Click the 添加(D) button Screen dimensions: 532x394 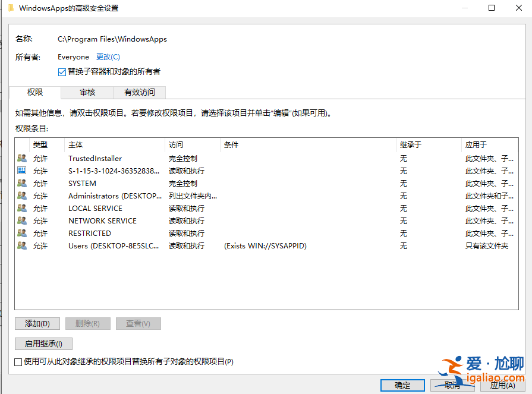37,323
